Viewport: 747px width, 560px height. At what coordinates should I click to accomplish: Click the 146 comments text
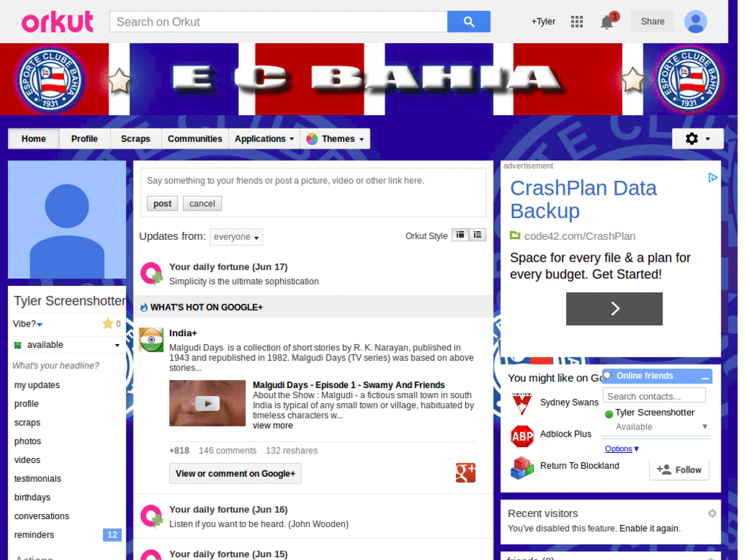228,451
